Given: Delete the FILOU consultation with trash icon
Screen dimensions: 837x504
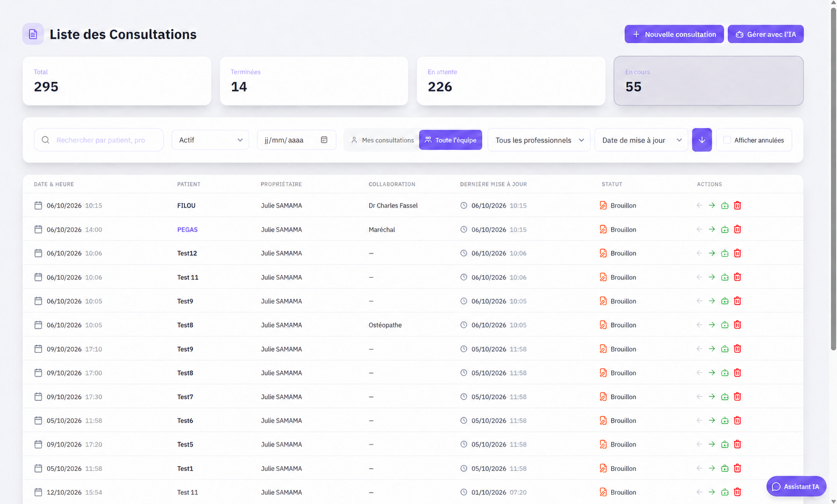Looking at the screenshot, I should (x=738, y=206).
